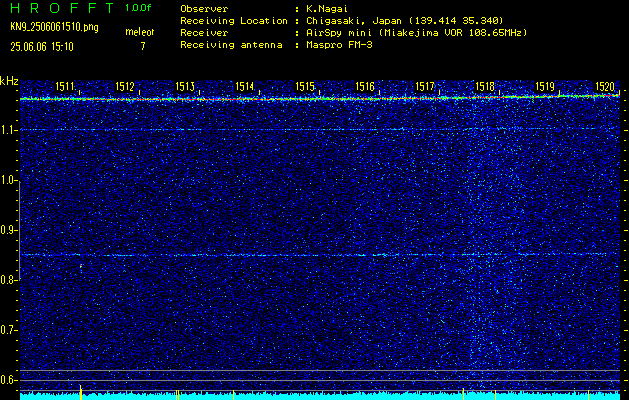Click the Receiving antenna field label
The width and height of the screenshot is (629, 400).
pyautogui.click(x=231, y=45)
